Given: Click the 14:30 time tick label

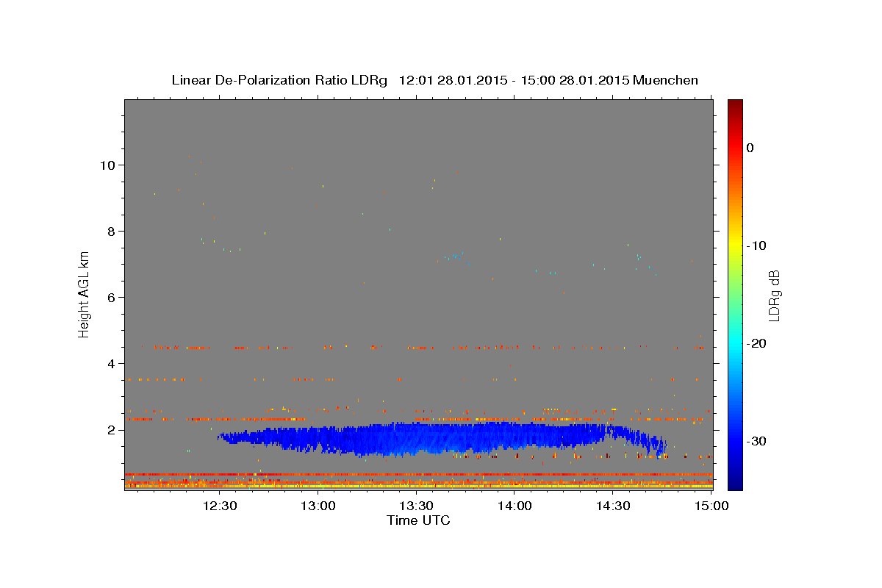Looking at the screenshot, I should tap(612, 506).
